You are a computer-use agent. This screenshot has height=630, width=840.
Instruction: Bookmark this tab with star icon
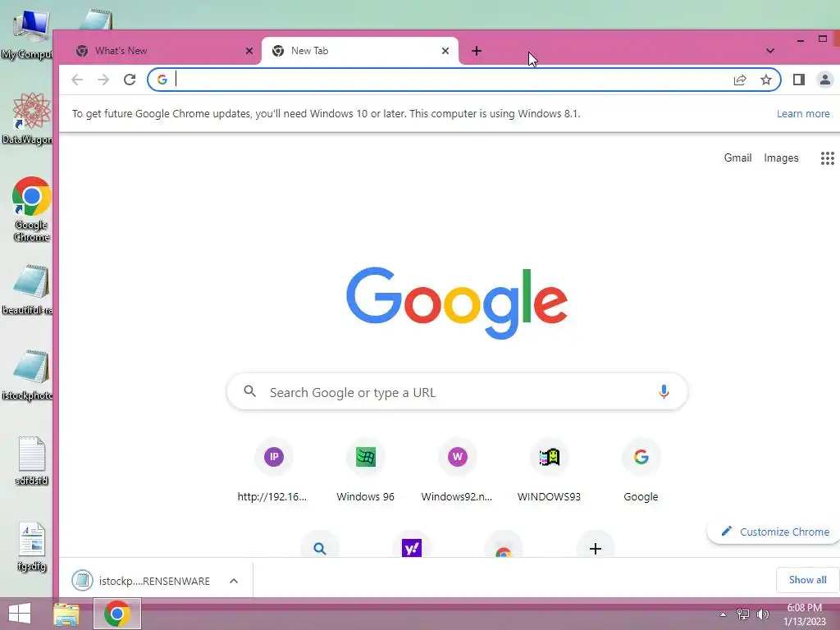point(766,80)
